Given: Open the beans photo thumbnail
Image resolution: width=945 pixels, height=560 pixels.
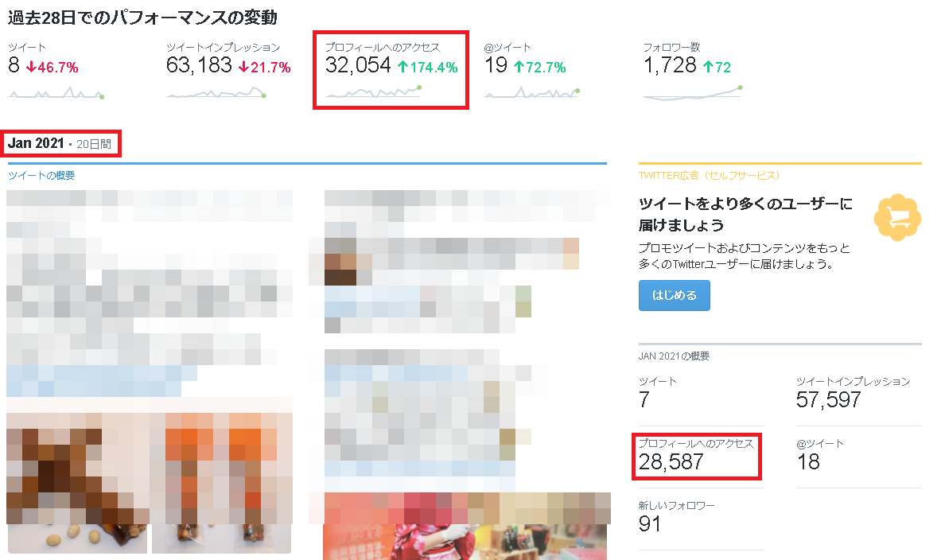Looking at the screenshot, I should [77, 539].
